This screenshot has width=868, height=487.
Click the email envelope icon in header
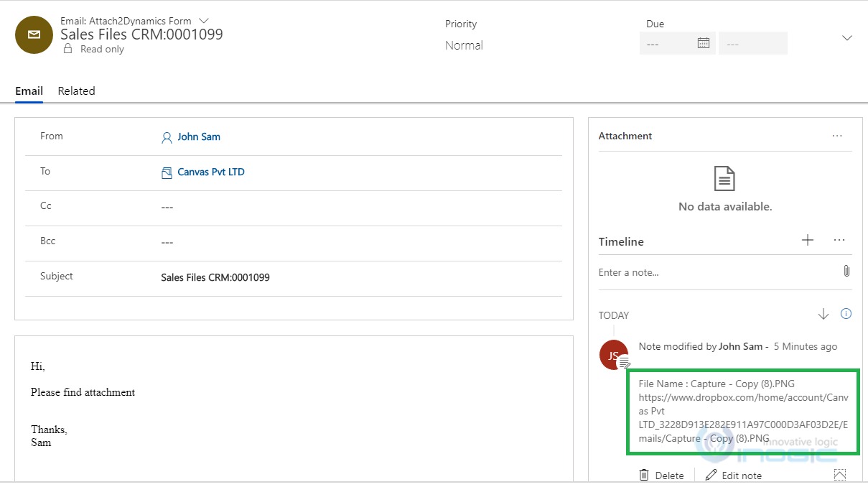[34, 34]
